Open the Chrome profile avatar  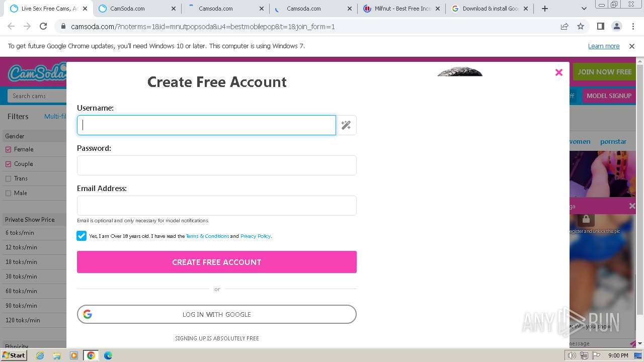(616, 26)
